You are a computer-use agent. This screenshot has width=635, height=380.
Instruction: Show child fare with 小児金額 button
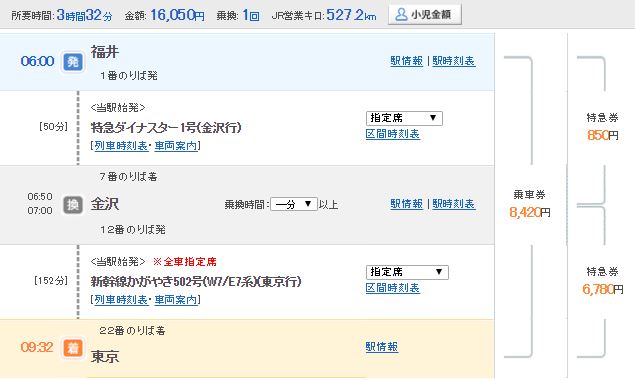424,15
